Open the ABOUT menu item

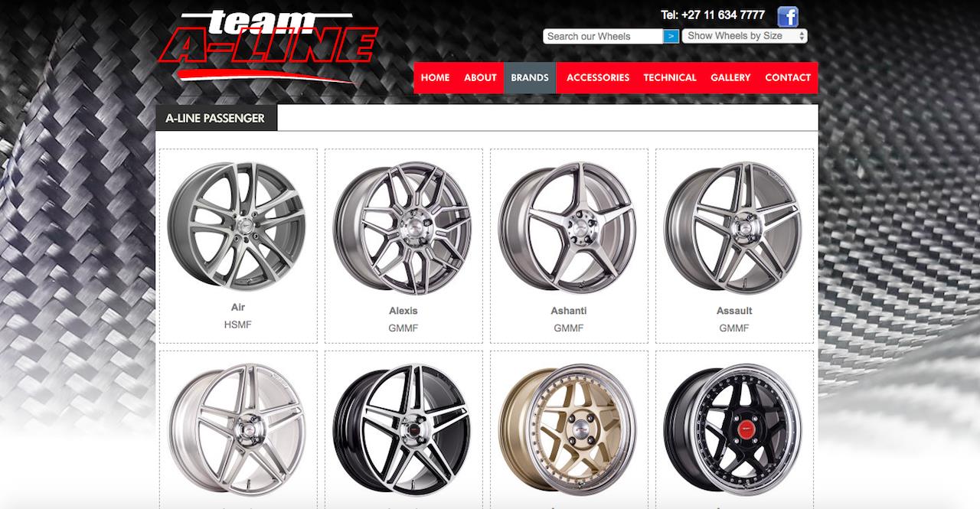[480, 77]
